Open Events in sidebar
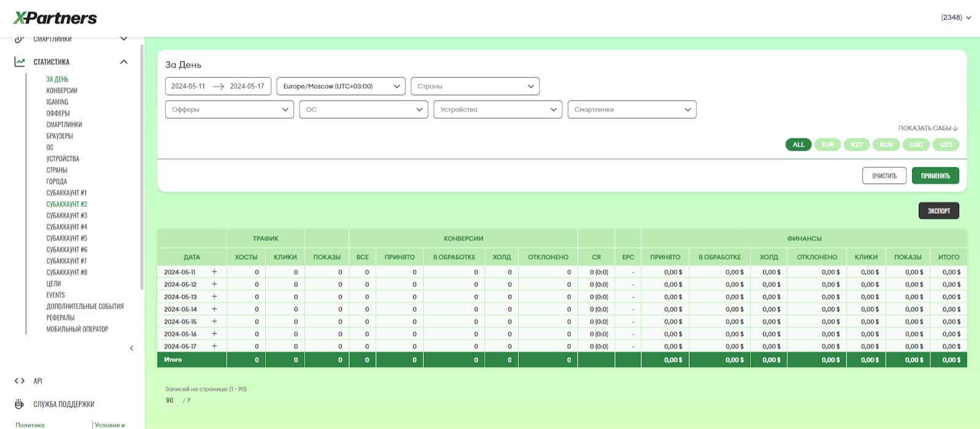This screenshot has height=429, width=980. pyautogui.click(x=56, y=295)
